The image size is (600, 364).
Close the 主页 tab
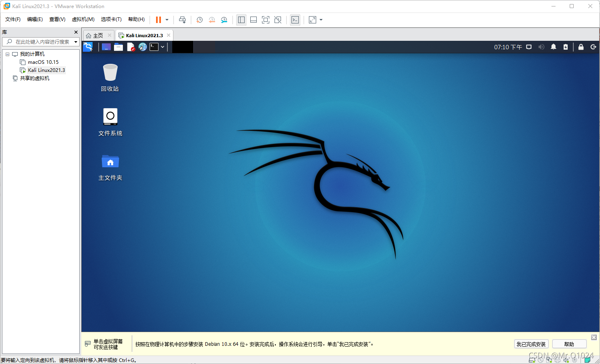(109, 35)
